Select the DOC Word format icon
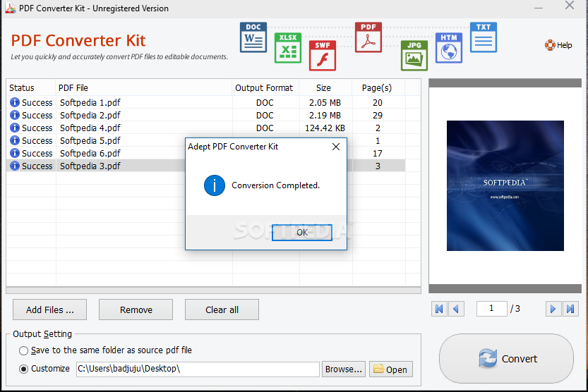 pyautogui.click(x=253, y=37)
